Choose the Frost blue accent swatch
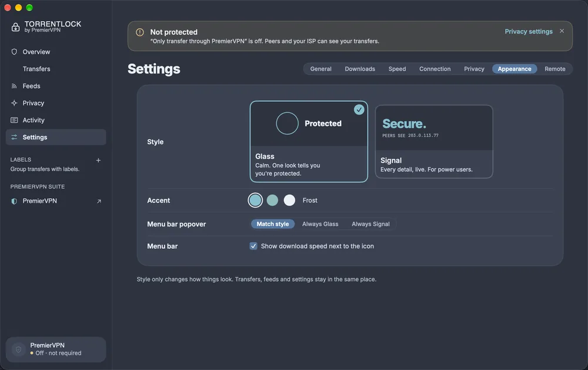The width and height of the screenshot is (588, 370). point(255,201)
